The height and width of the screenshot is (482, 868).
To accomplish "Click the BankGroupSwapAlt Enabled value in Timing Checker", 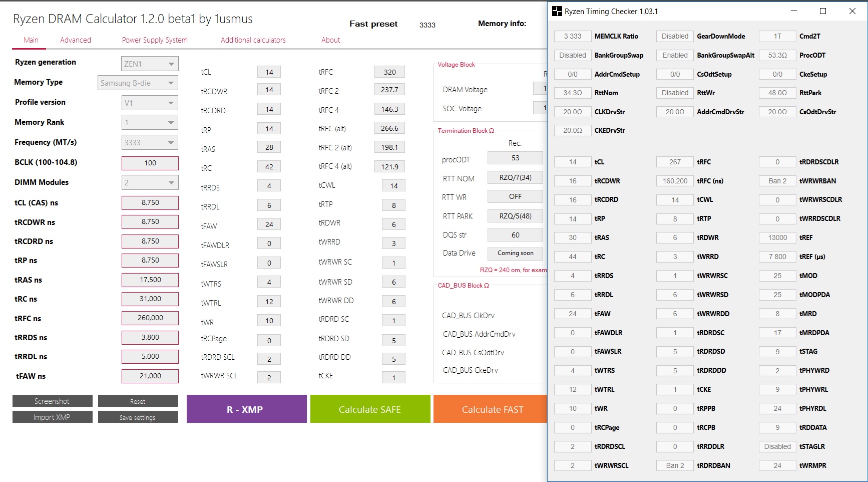I will tap(675, 55).
